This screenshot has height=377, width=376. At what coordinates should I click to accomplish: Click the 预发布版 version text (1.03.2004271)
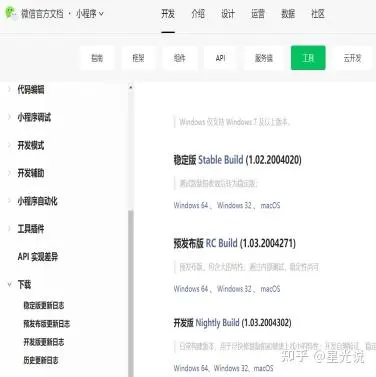click(268, 243)
